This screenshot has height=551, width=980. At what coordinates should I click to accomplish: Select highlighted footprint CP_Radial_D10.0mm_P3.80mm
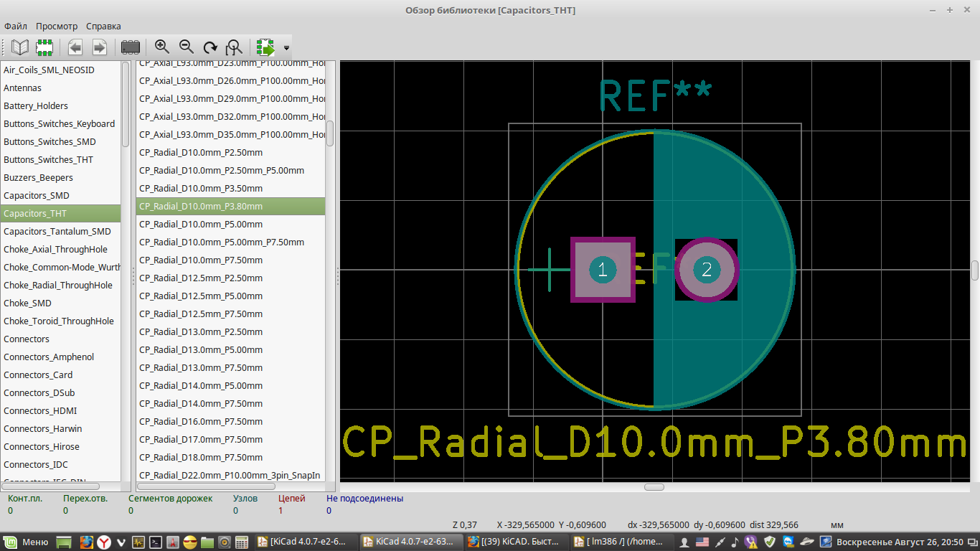(x=230, y=206)
